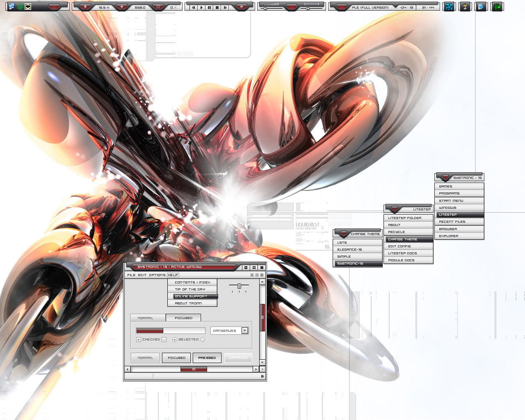This screenshot has height=420, width=525.
Task: Select Tip of the Day from Help menu
Action: (192, 289)
